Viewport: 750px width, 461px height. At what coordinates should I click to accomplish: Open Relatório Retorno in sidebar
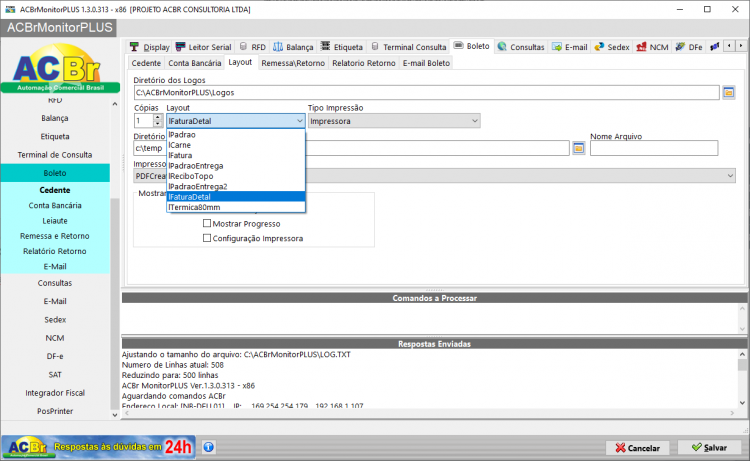[x=55, y=252]
